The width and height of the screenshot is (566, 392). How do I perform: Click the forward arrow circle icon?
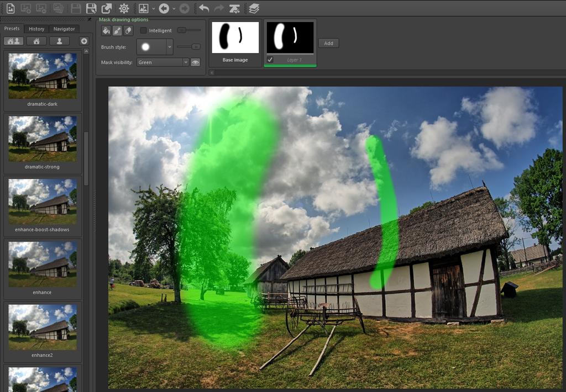185,8
